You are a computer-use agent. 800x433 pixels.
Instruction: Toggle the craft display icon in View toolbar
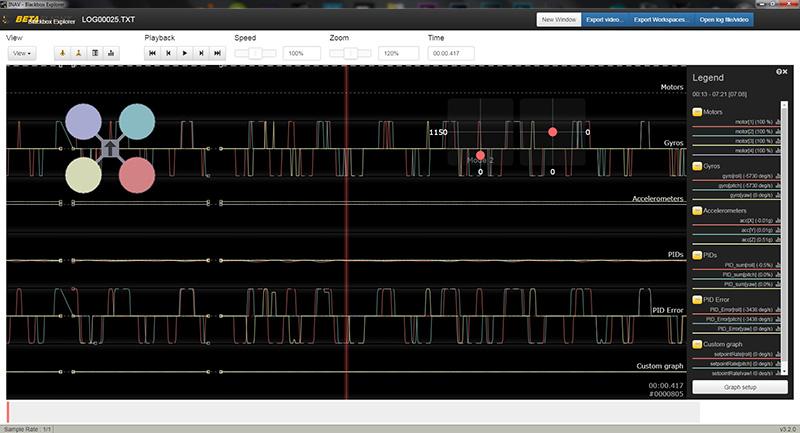[63, 53]
